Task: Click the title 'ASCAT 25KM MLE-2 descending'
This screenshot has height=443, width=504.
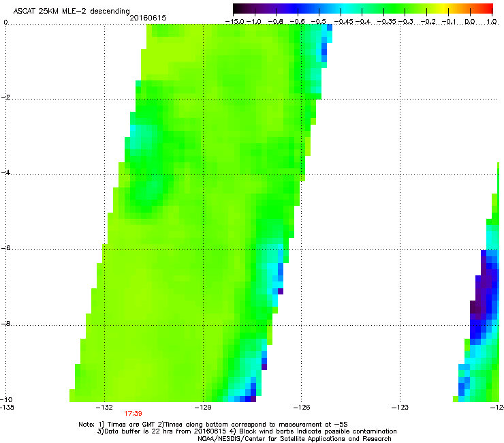Action: pyautogui.click(x=72, y=12)
